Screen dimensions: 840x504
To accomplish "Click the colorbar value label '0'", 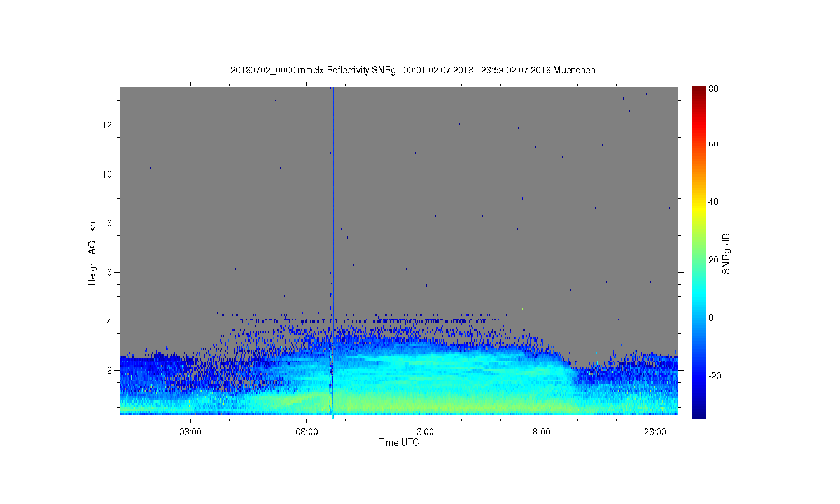I will pos(711,318).
